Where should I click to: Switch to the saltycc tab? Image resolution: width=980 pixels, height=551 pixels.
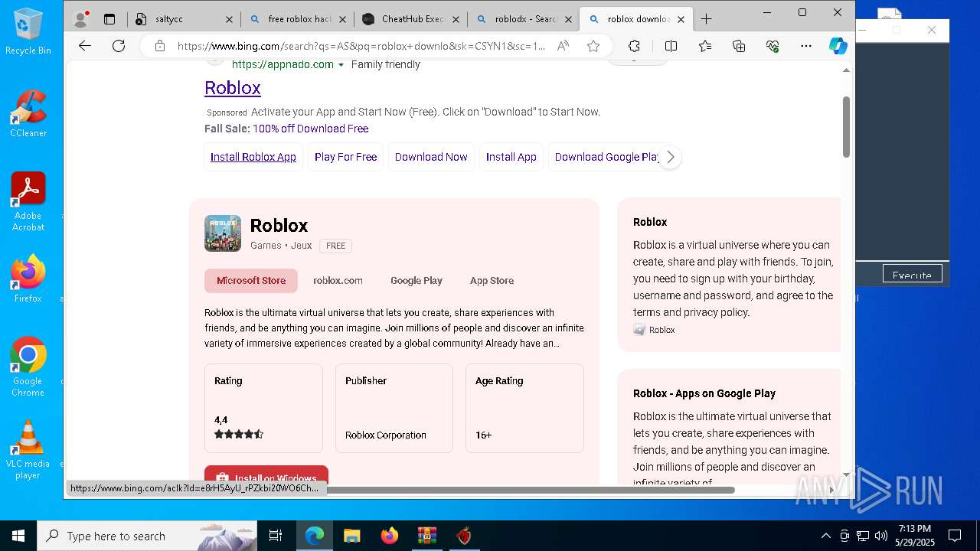coord(184,19)
